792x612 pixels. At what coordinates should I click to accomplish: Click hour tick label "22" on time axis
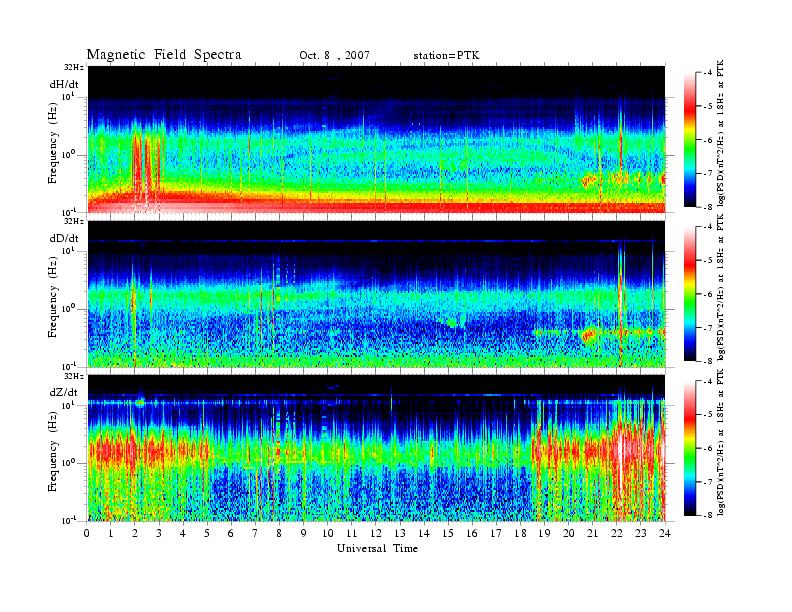click(x=617, y=533)
